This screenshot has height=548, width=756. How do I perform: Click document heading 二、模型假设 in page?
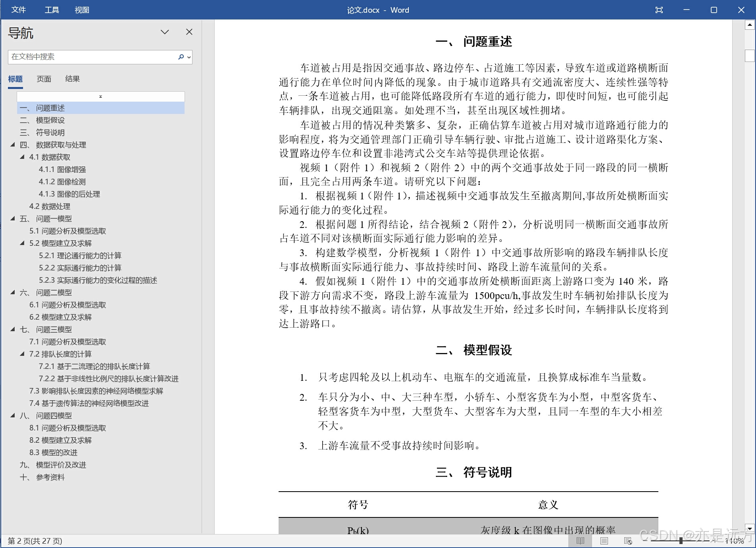tap(474, 350)
